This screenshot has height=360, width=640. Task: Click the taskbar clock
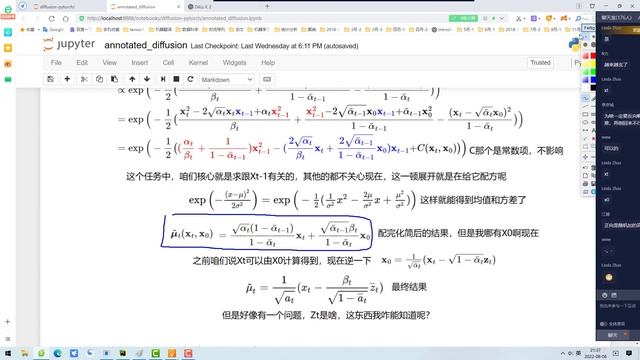coord(595,353)
